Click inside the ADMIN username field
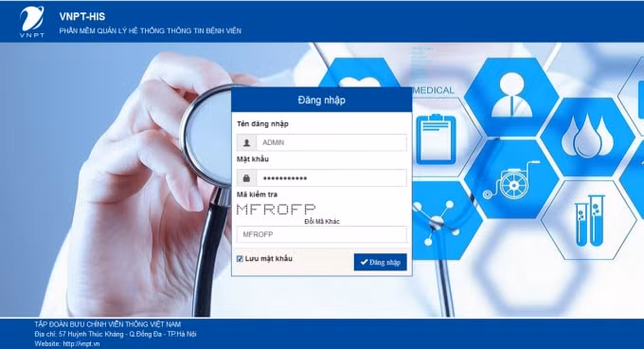Viewport: 644px width, 349px height. pyautogui.click(x=331, y=142)
